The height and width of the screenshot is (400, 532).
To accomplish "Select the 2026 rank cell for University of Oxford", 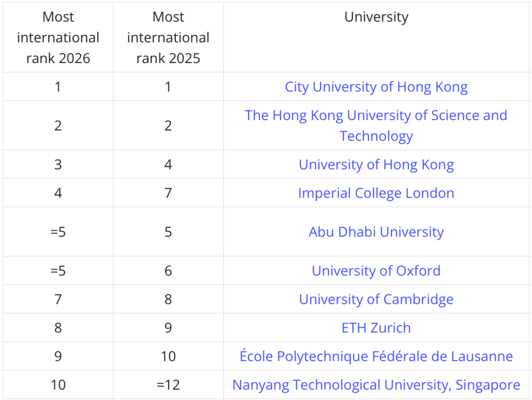I will coord(58,271).
